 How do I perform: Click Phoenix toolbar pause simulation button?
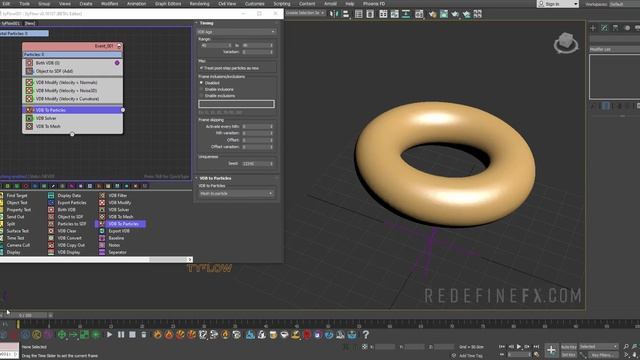[121, 335]
